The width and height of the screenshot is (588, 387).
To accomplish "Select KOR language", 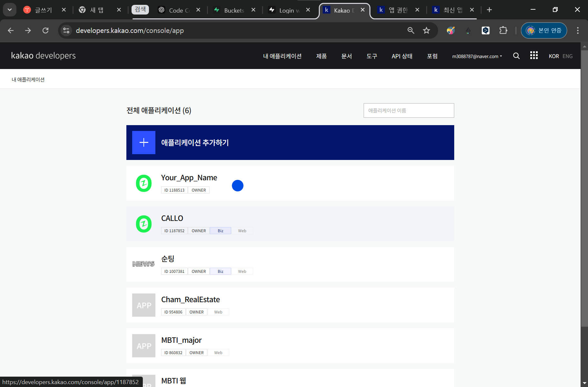I will (554, 56).
